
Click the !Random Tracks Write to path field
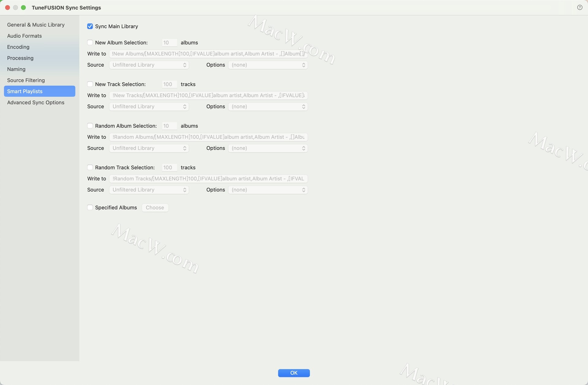(208, 179)
